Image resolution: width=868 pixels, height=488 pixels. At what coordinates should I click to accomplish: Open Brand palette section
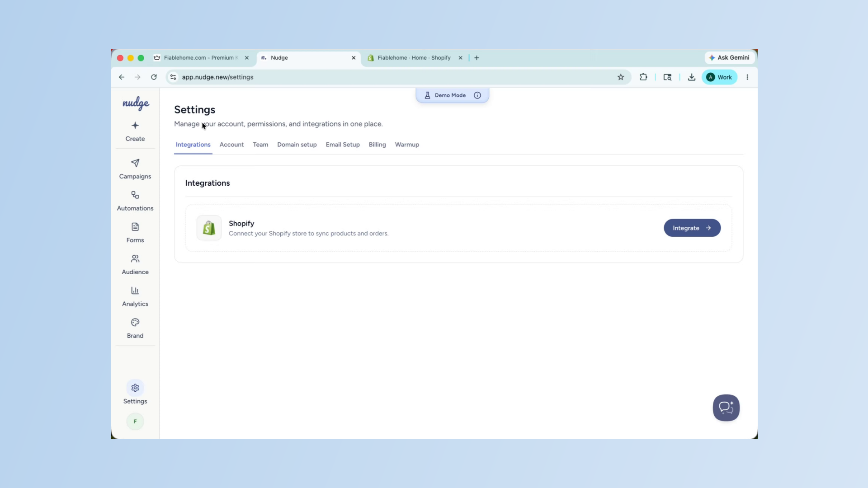point(135,328)
